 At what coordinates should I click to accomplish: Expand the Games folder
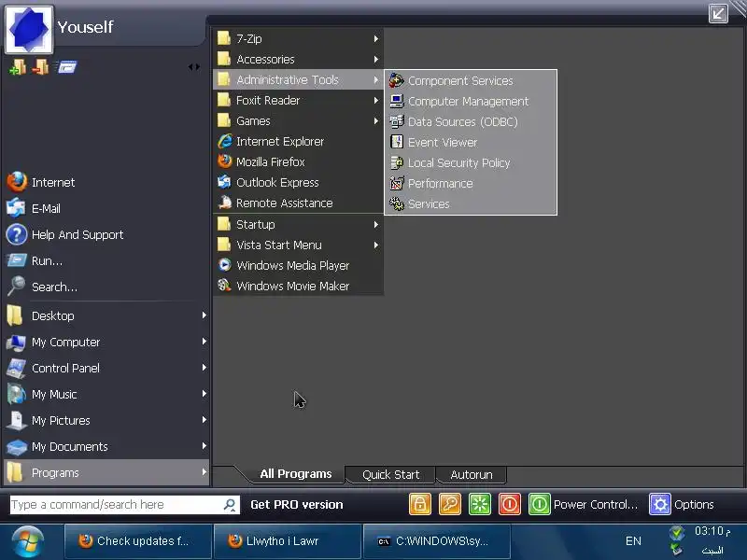coord(298,120)
